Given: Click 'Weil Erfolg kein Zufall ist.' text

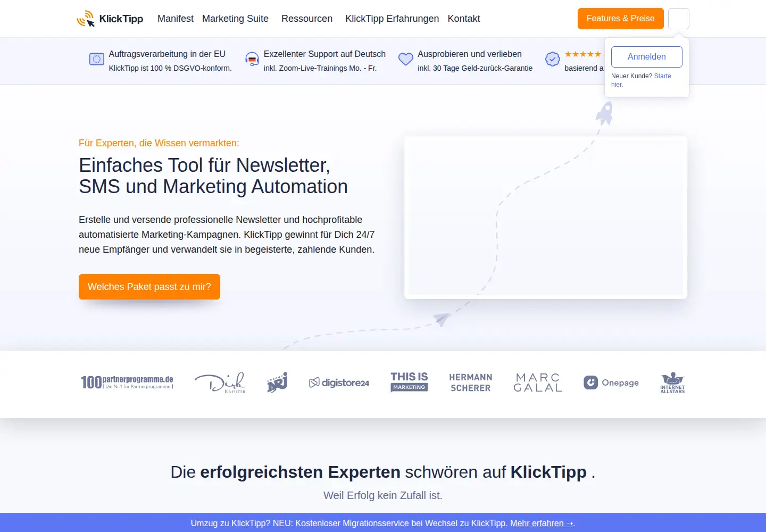Looking at the screenshot, I should tap(383, 495).
